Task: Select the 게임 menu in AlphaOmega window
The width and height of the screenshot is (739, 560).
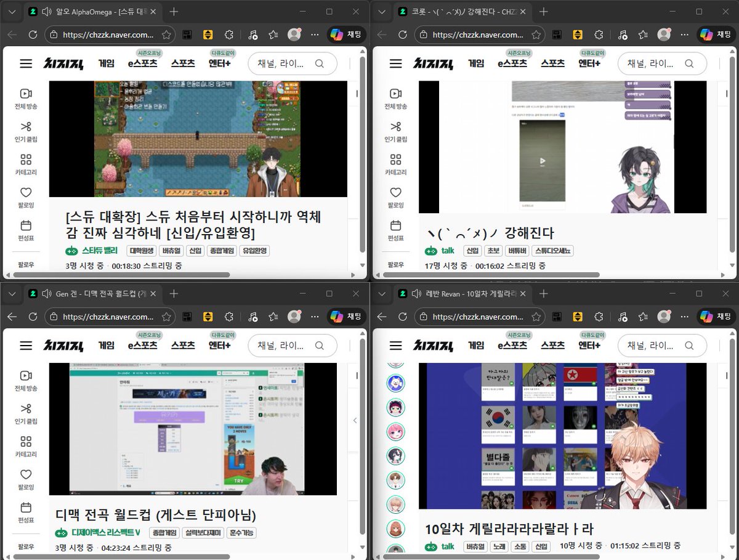Action: pyautogui.click(x=107, y=63)
